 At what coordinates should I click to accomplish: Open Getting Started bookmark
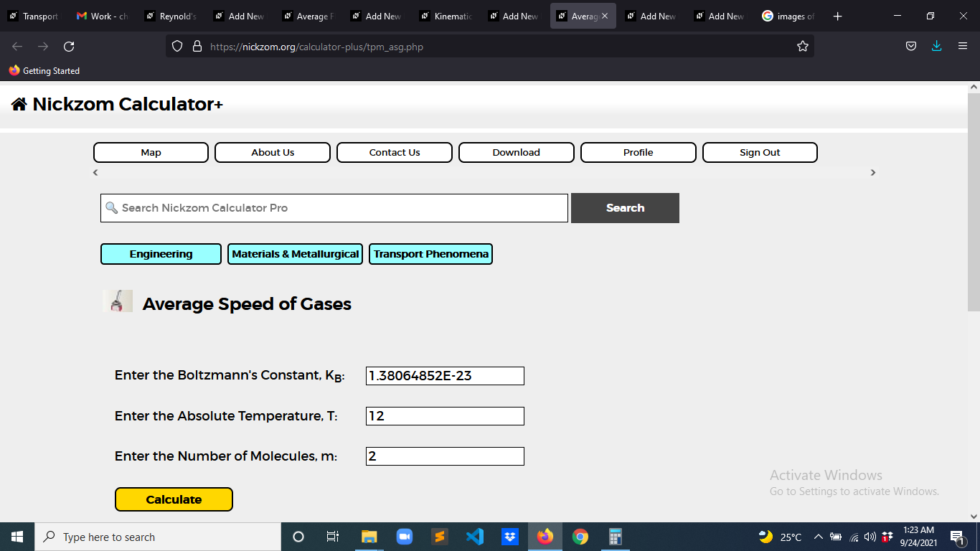tap(44, 71)
